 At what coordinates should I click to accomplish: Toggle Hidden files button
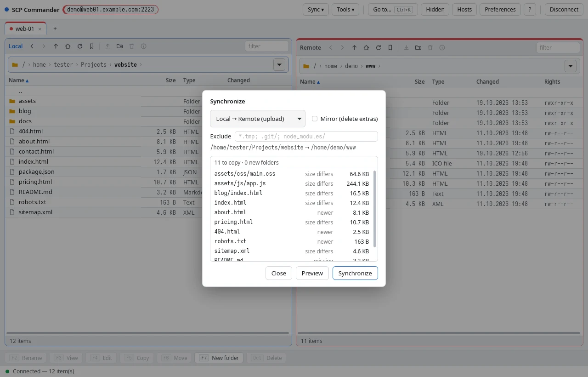[435, 9]
